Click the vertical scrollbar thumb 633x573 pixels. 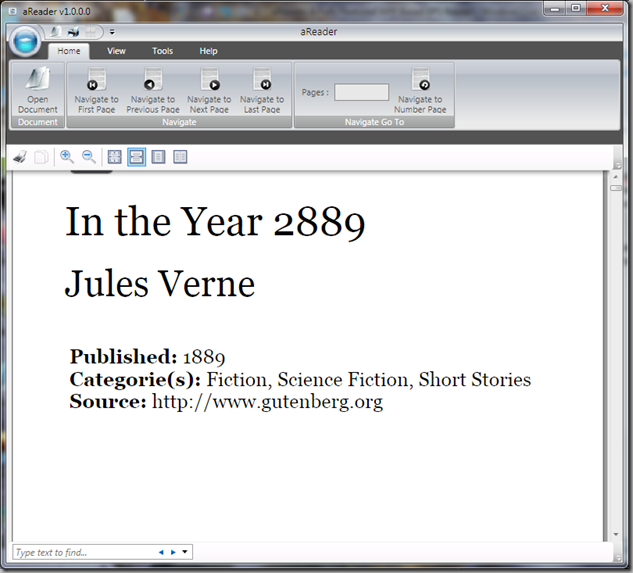click(x=616, y=188)
